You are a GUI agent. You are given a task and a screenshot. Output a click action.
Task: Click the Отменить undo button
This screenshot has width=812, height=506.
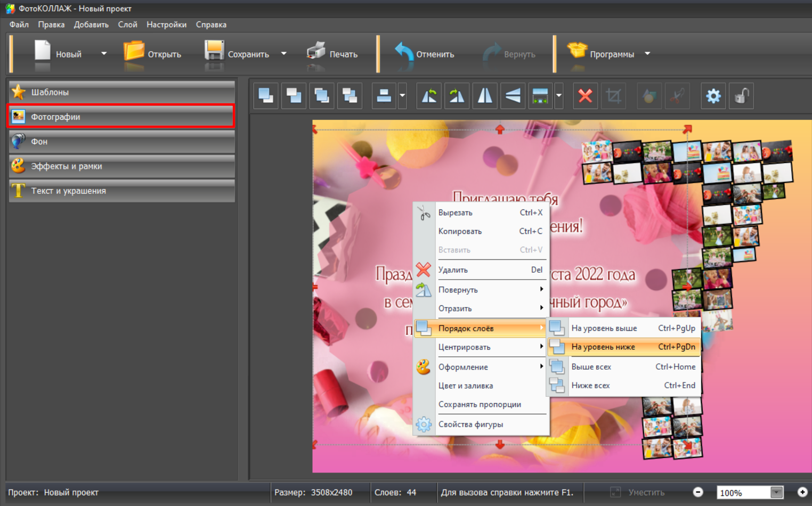pos(425,54)
